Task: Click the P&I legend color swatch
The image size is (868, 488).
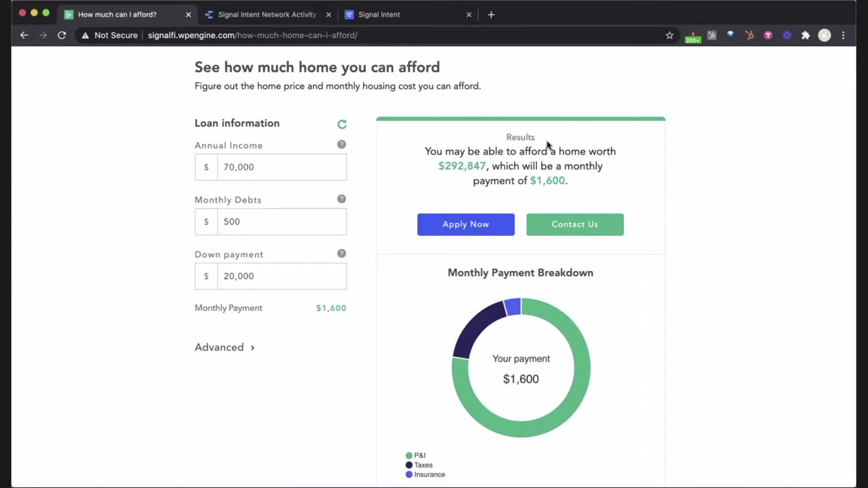Action: [x=409, y=455]
